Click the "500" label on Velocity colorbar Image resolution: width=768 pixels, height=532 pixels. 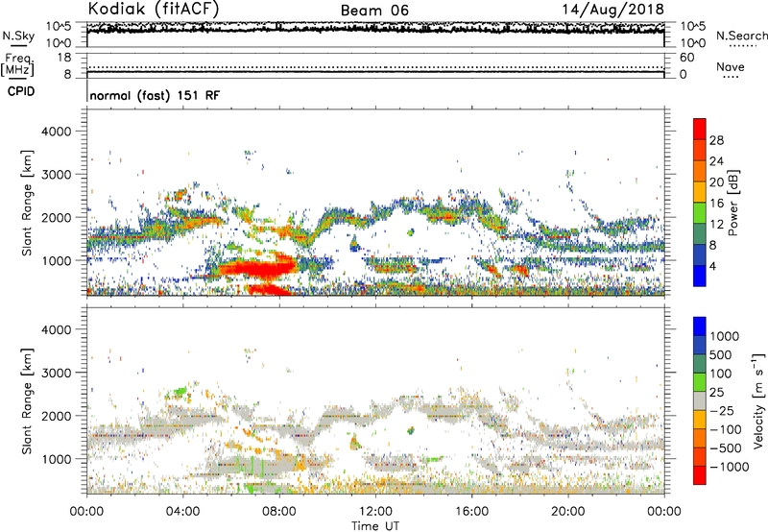coord(722,354)
